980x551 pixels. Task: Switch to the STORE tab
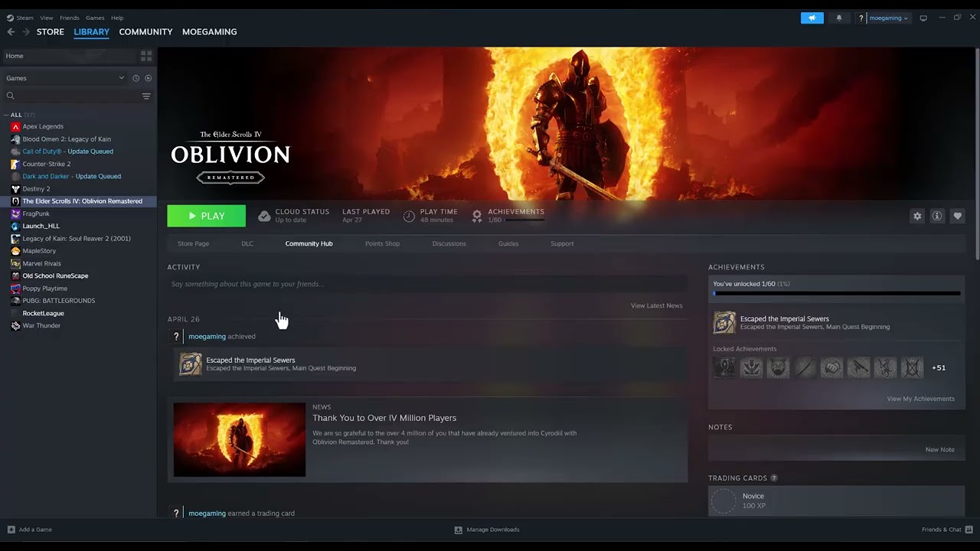coord(51,32)
